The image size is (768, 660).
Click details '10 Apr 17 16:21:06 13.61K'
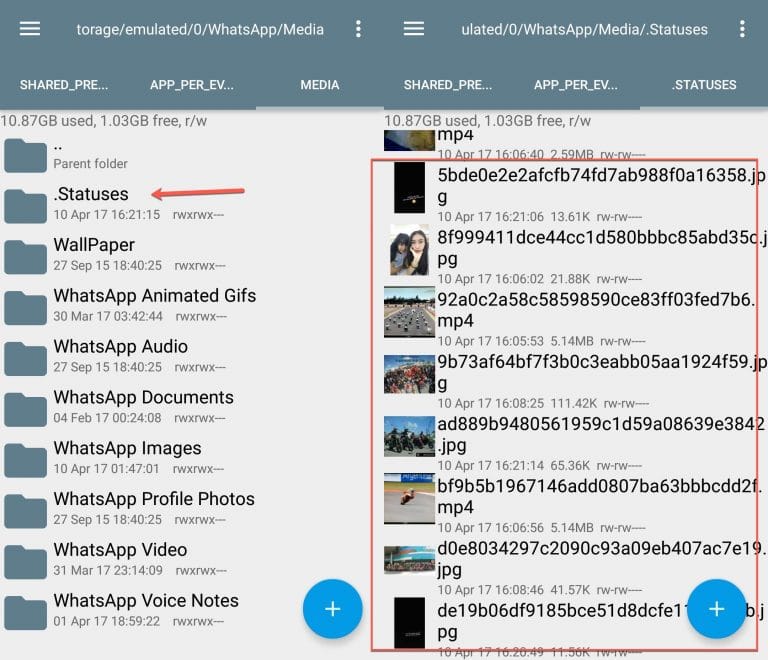(539, 217)
